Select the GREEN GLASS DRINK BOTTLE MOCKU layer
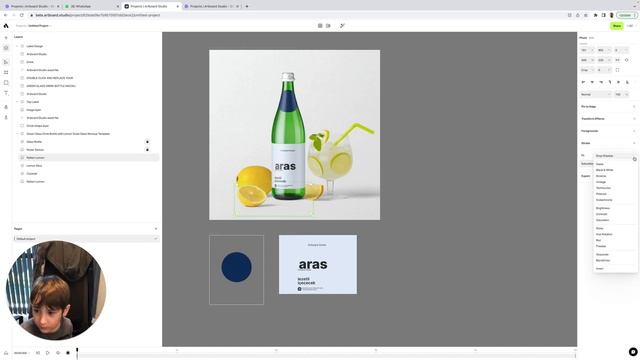 [51, 86]
